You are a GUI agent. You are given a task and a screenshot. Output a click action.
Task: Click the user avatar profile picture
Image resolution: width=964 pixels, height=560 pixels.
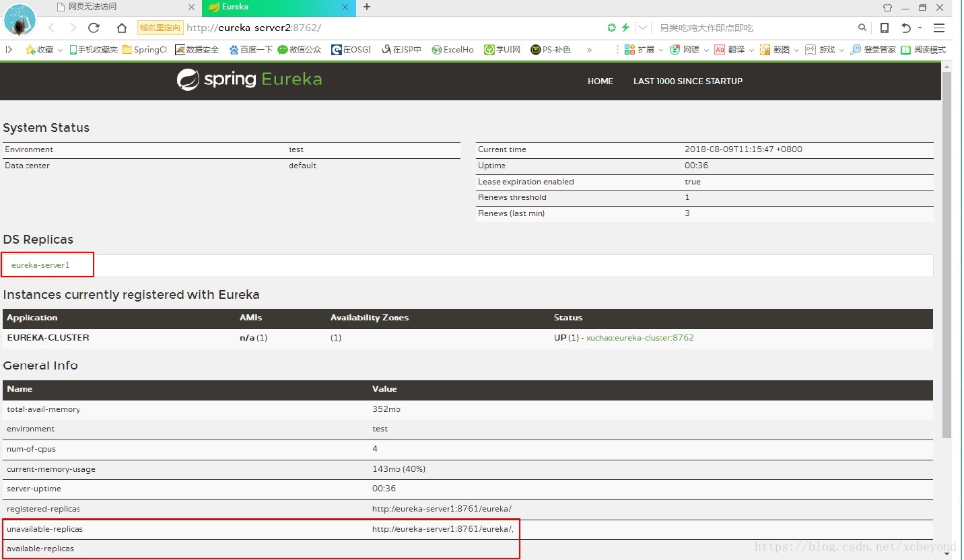click(x=20, y=20)
